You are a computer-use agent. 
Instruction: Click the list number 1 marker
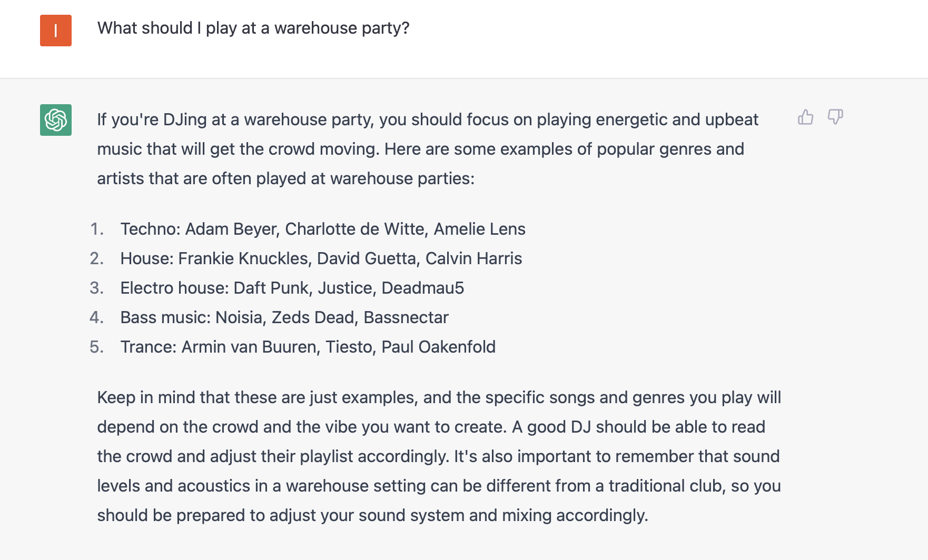pyautogui.click(x=96, y=229)
